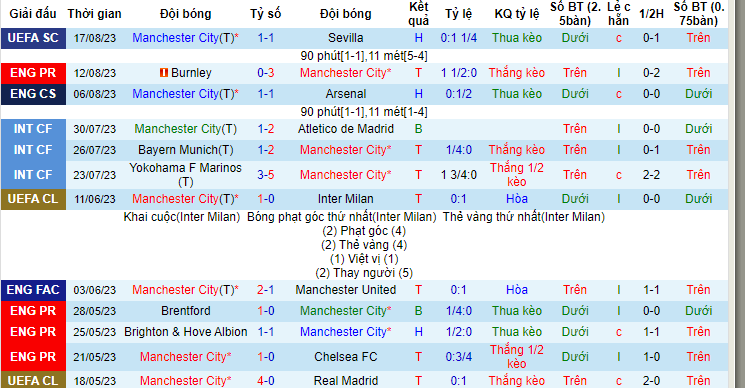
Task: Open the ENG CS league badge
Action: pos(33,94)
